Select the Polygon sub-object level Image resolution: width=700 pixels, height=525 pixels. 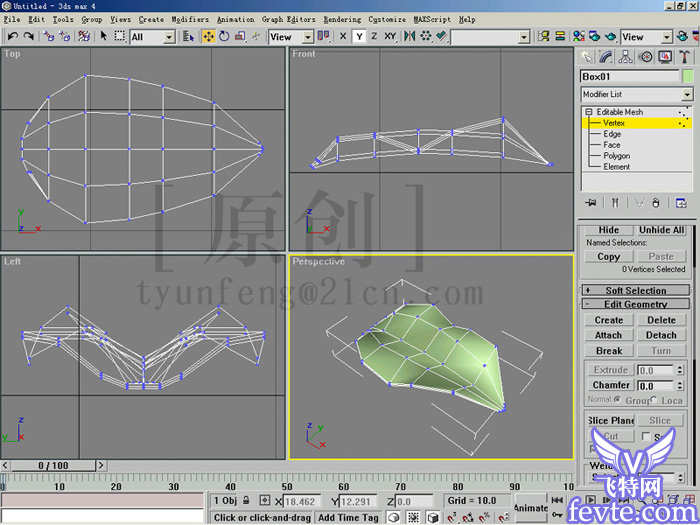tap(617, 156)
